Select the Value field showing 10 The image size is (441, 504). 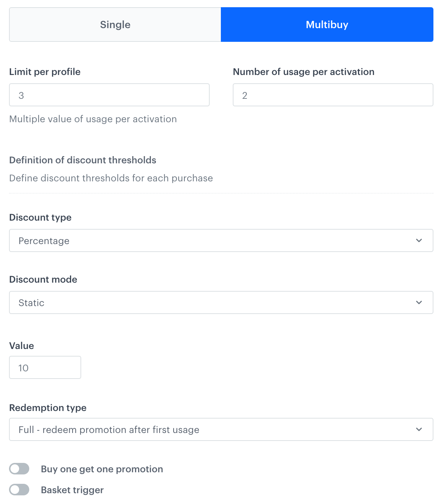[45, 367]
